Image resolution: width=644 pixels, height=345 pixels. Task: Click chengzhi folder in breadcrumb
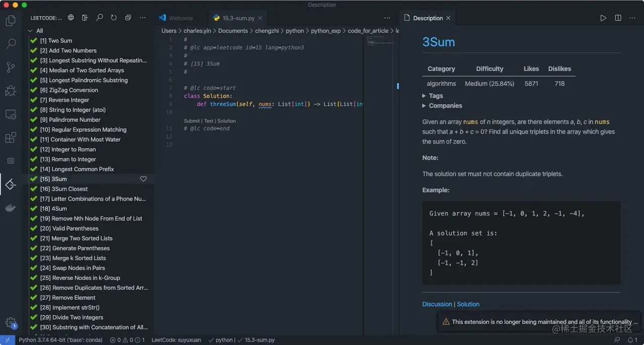click(x=267, y=31)
